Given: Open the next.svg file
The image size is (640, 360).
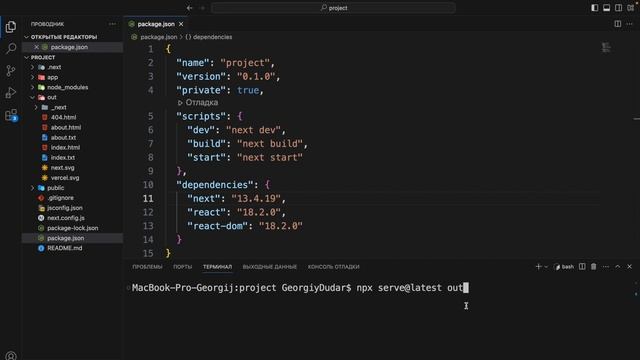Looking at the screenshot, I should [62, 168].
